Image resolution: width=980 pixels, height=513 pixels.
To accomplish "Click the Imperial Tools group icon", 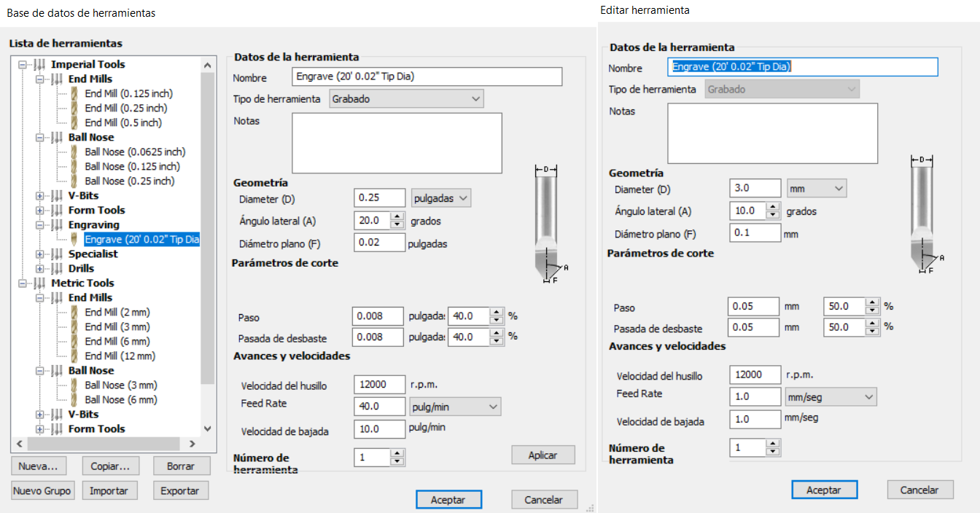I will point(39,64).
